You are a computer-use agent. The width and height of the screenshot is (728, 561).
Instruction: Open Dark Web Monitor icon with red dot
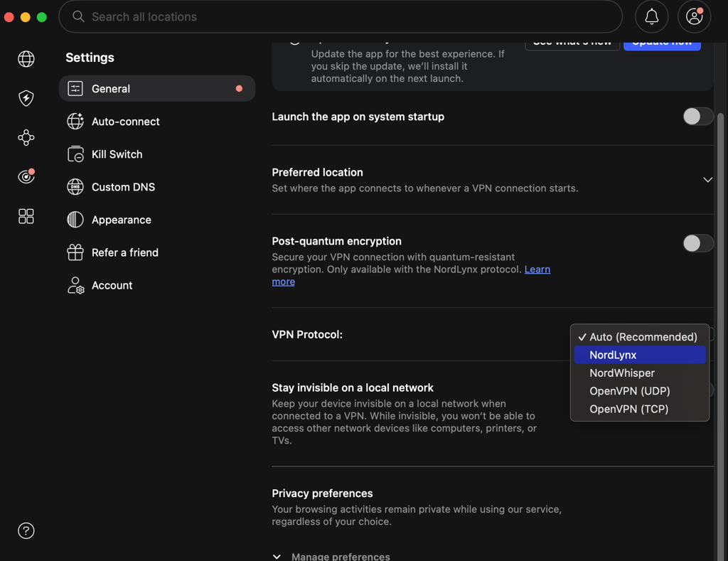tap(26, 176)
